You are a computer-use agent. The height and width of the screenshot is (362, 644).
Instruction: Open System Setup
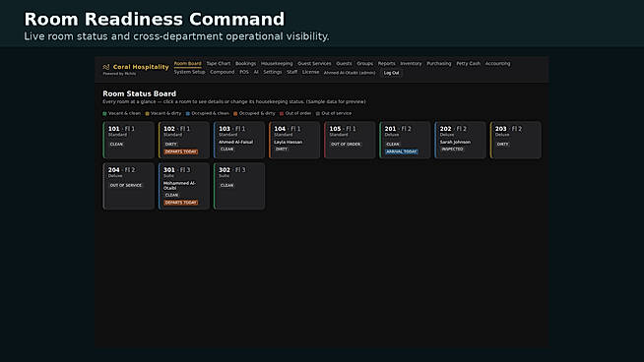189,72
